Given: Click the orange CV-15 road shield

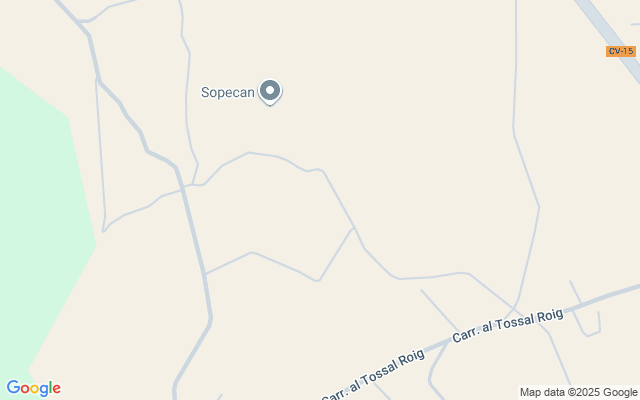Looking at the screenshot, I should (x=621, y=51).
